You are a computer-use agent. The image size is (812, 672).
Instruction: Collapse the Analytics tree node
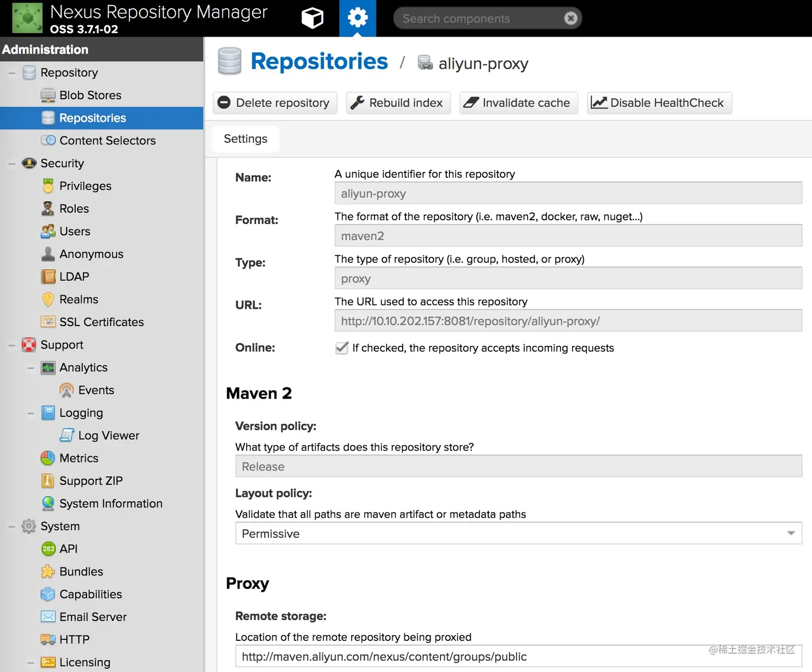point(31,367)
